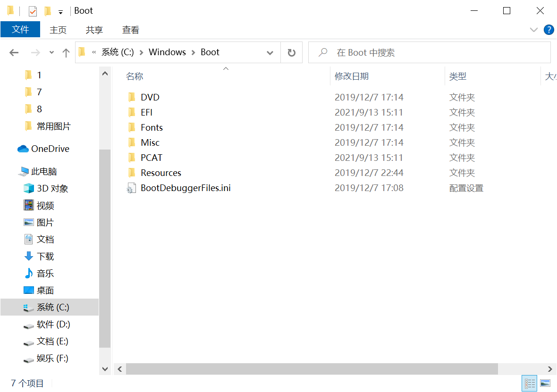Go back with the left arrow

pyautogui.click(x=14, y=53)
